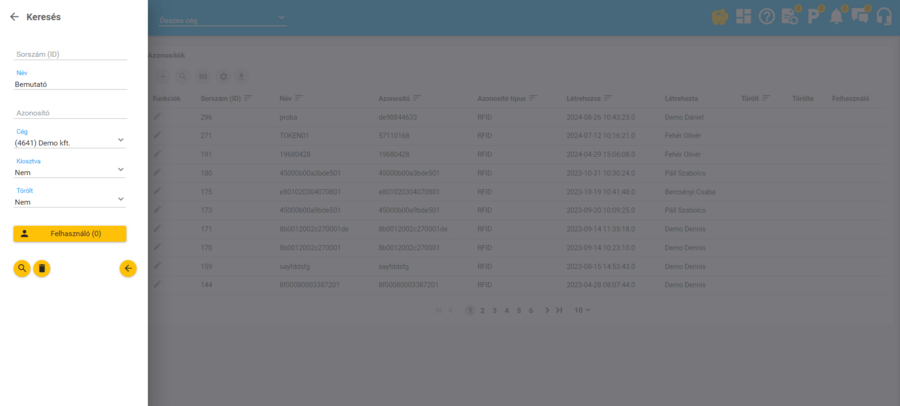This screenshot has width=900, height=406.
Task: Open the headset support icon
Action: [884, 16]
